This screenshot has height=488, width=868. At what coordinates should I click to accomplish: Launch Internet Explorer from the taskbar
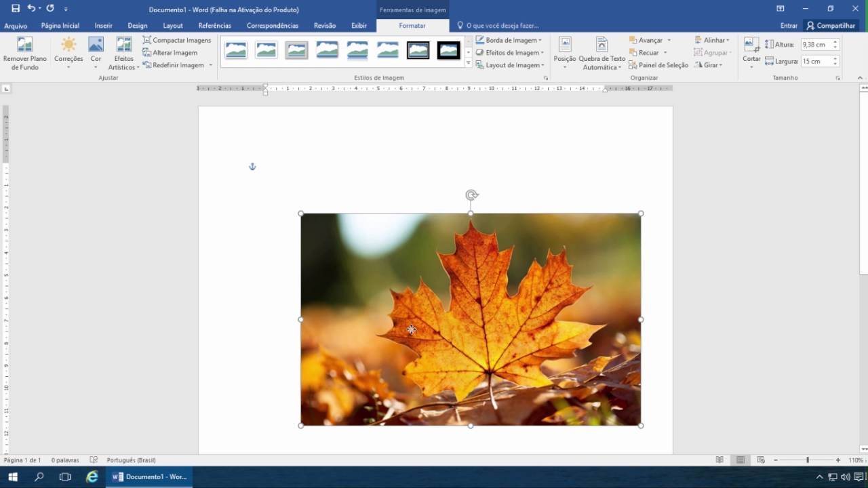pos(92,476)
